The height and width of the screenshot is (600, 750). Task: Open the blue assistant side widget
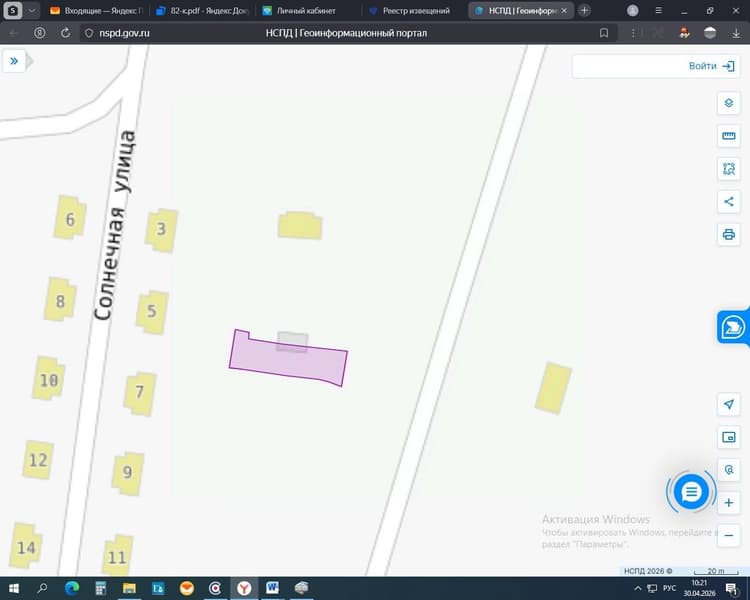pos(733,327)
